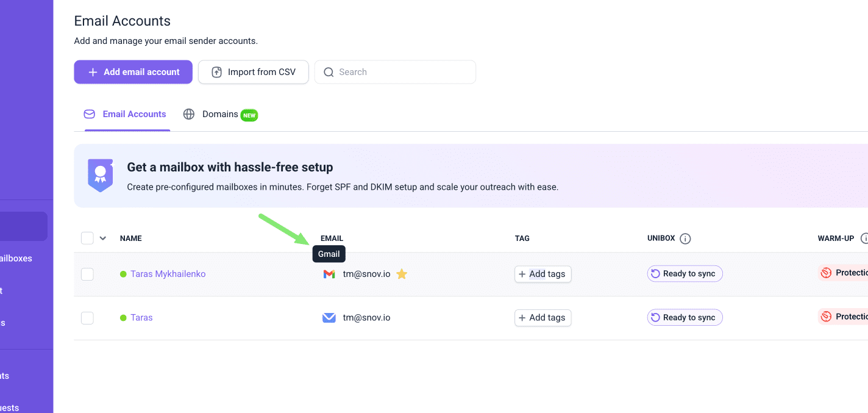Switch to the Domains tab
868x413 pixels.
(220, 114)
